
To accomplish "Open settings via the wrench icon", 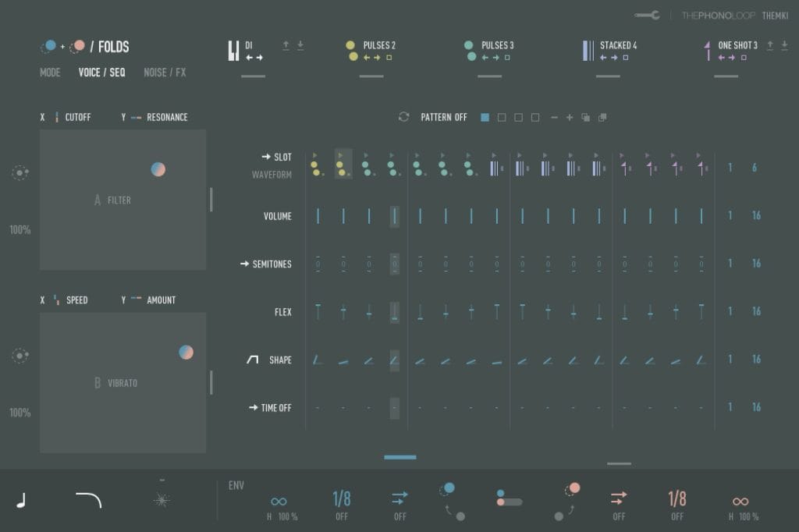I will tap(648, 15).
